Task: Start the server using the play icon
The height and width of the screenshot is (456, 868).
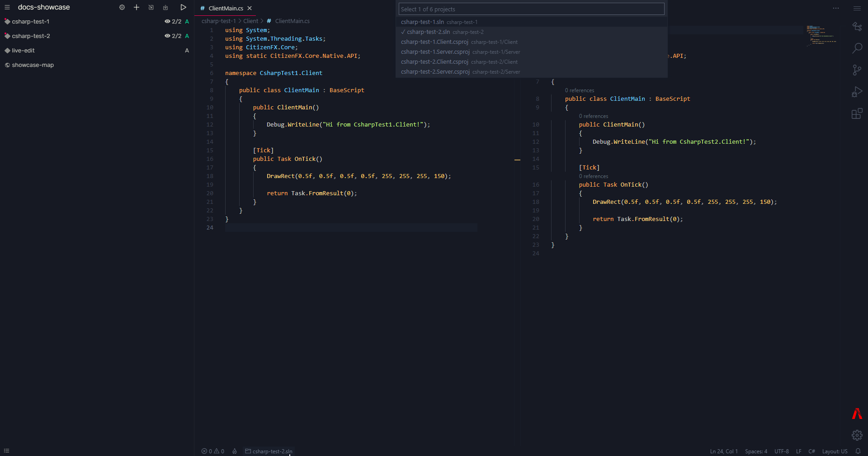Action: (x=183, y=7)
